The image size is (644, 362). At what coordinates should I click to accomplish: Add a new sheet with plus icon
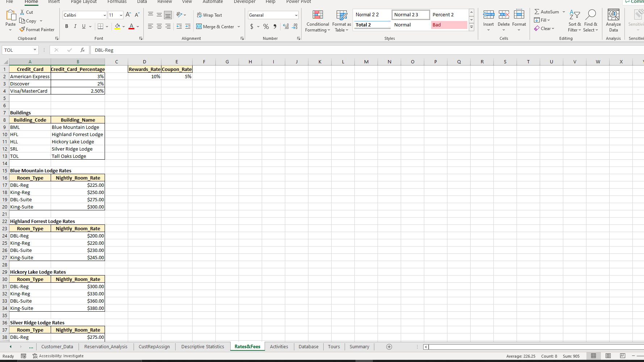[389, 347]
